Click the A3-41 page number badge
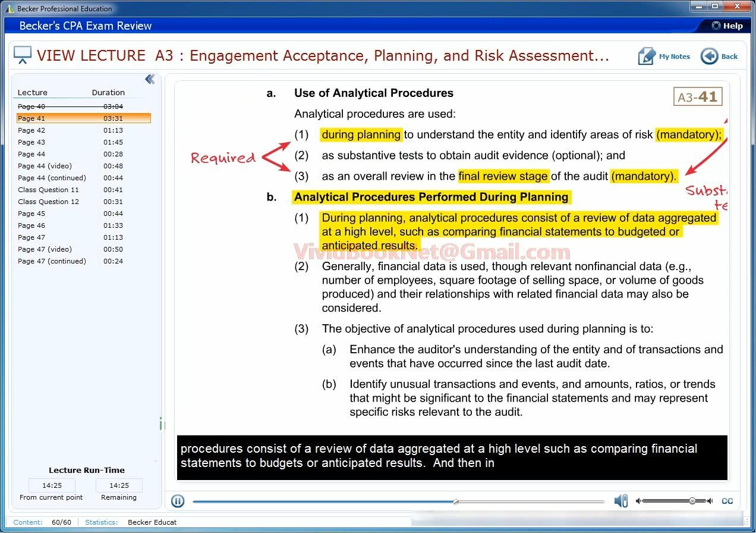The image size is (756, 533). tap(698, 96)
